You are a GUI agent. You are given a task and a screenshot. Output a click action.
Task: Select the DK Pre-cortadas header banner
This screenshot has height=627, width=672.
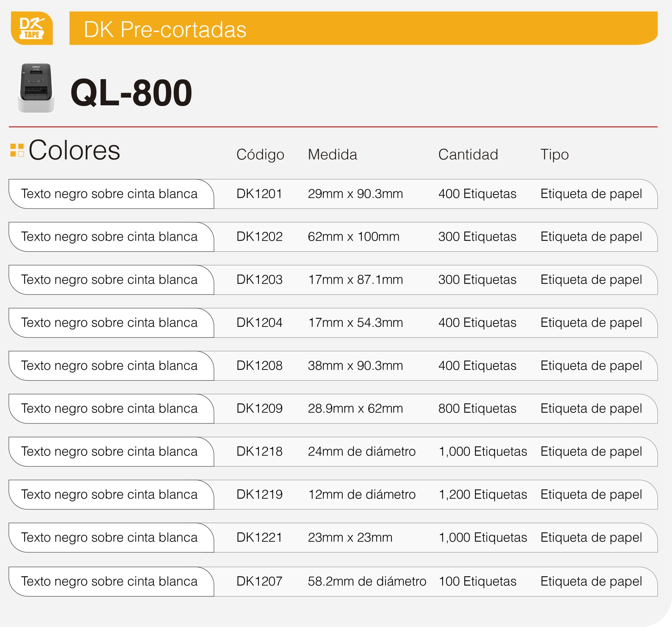coord(363,28)
